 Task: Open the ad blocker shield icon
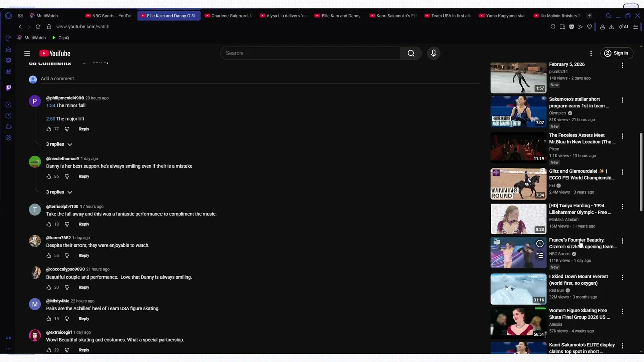coord(571,27)
